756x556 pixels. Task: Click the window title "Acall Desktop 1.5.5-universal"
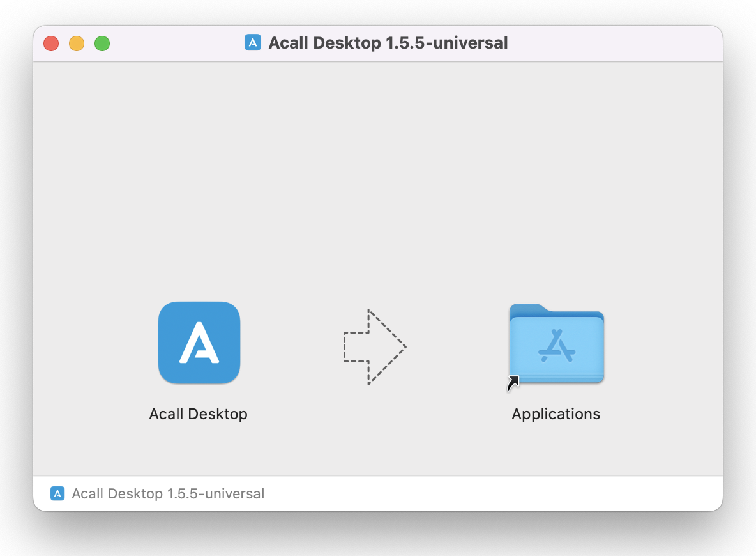[388, 43]
